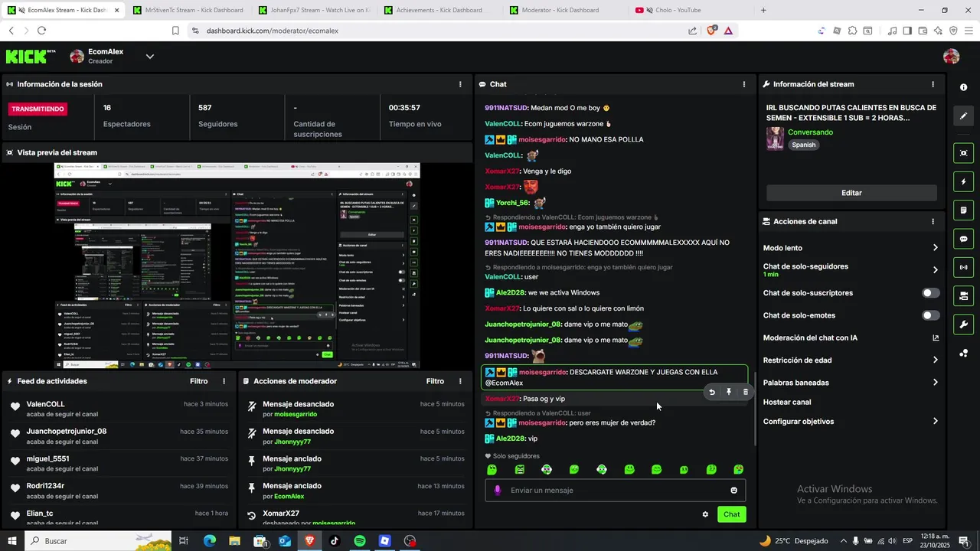Click the address bar URL

click(273, 31)
